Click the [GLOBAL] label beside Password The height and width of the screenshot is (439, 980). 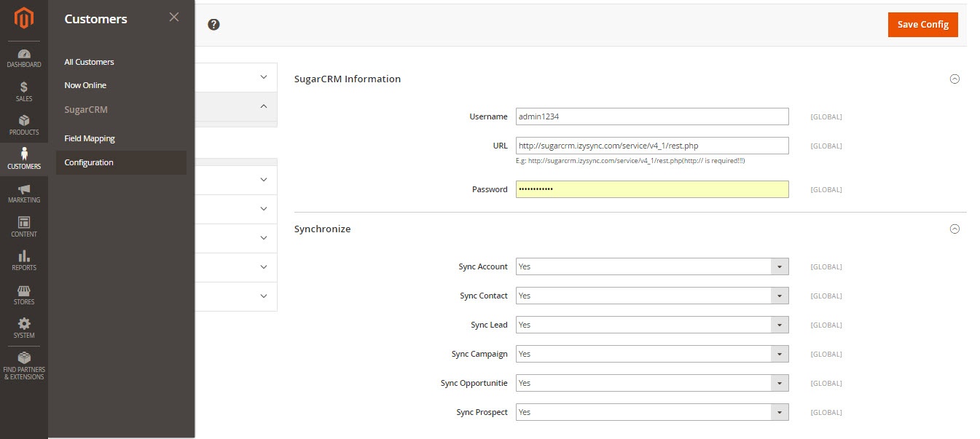tap(826, 190)
